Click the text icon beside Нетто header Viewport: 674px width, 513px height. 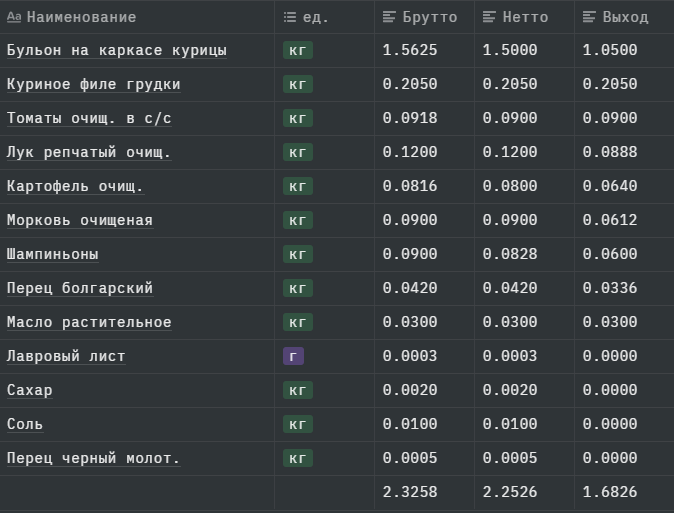490,17
